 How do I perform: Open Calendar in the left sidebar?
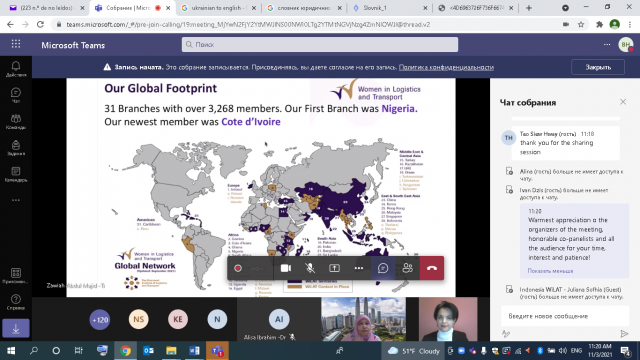tap(16, 174)
